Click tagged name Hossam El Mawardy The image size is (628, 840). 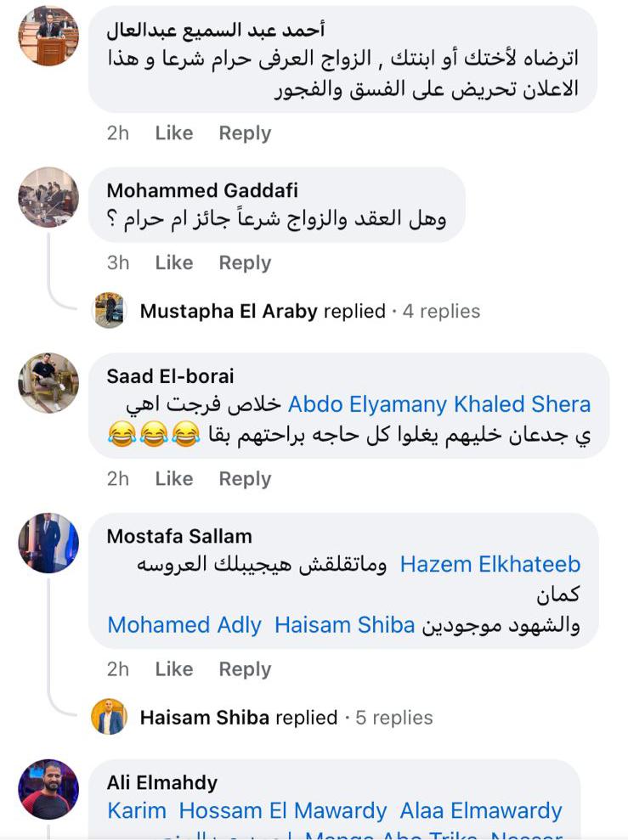(x=283, y=811)
